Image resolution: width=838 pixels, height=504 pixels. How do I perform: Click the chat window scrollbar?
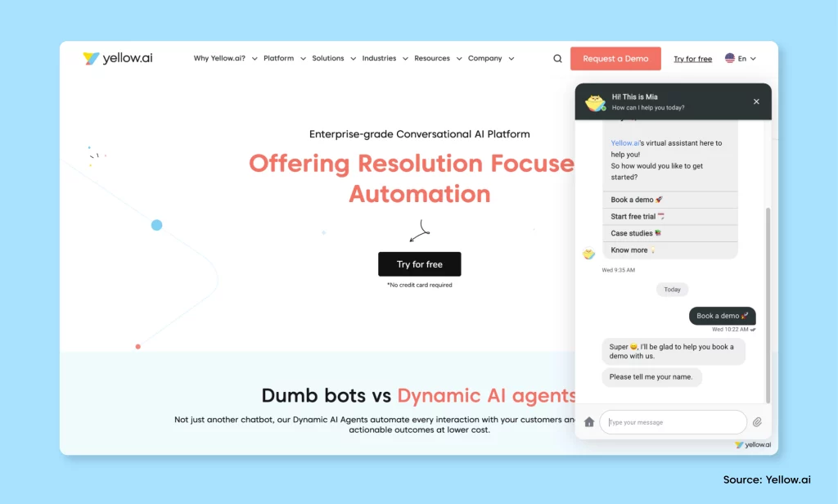[768, 305]
